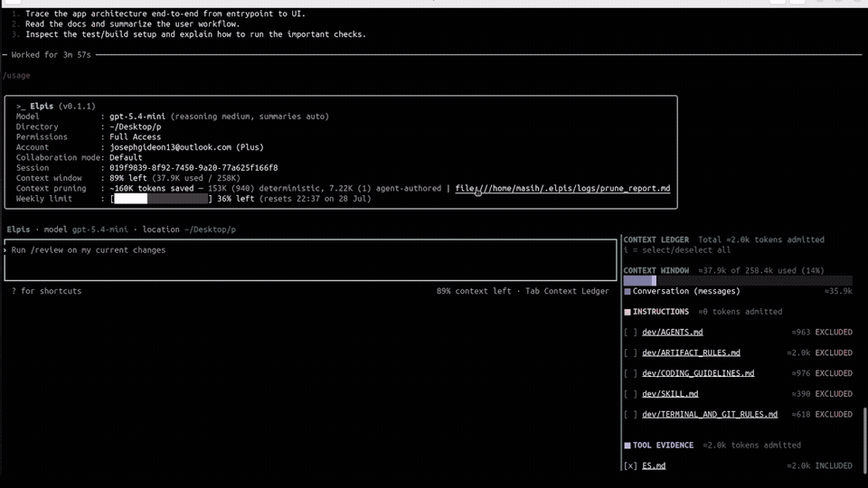This screenshot has height=488, width=868.
Task: Click the Tab Context Ledger hint
Action: (x=567, y=291)
